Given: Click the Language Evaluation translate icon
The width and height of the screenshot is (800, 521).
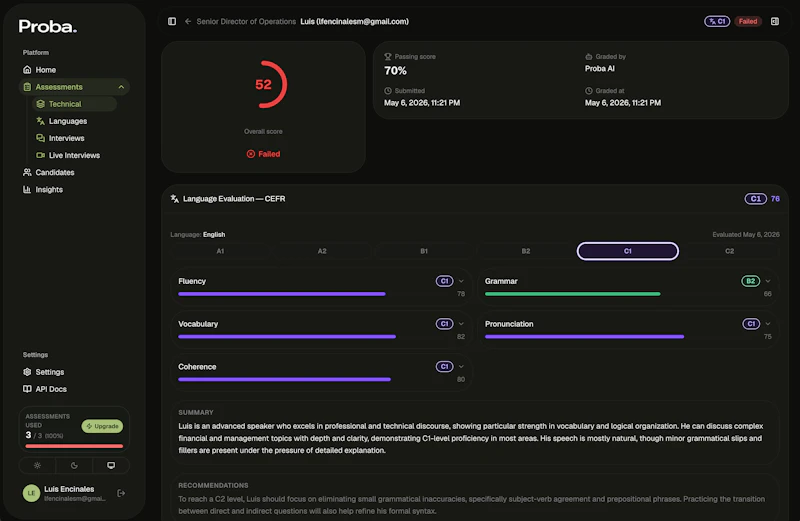Looking at the screenshot, I should tap(174, 199).
